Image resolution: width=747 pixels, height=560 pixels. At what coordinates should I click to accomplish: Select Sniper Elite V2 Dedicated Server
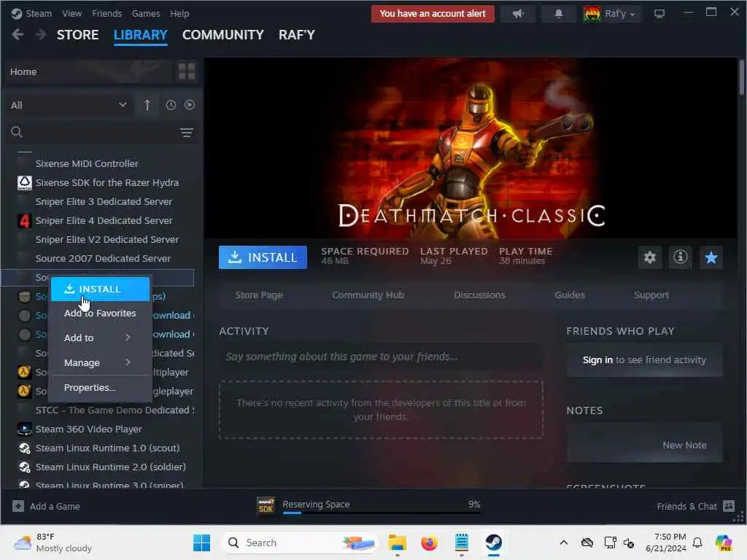point(107,239)
